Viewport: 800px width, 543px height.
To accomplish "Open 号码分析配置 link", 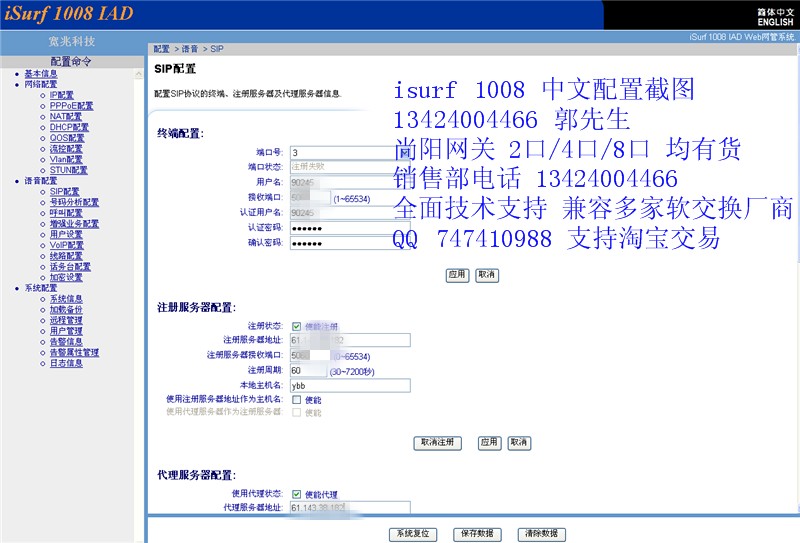I will (x=74, y=202).
